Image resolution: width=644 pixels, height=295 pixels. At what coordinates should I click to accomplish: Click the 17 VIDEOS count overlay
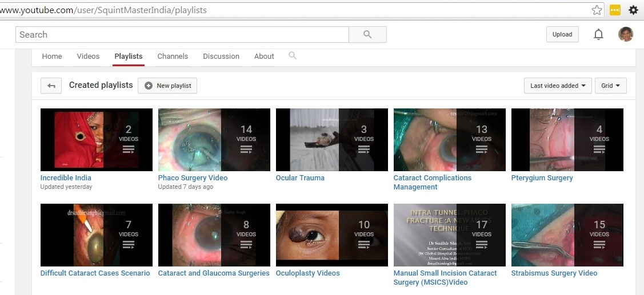click(481, 229)
